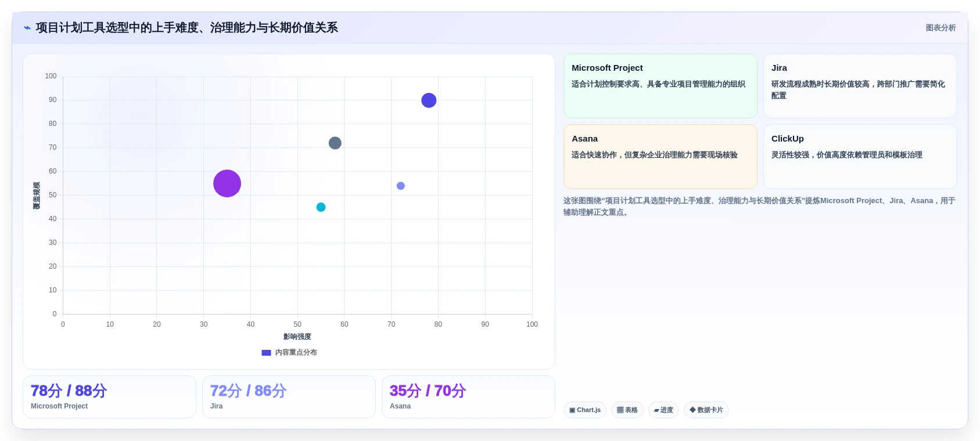The width and height of the screenshot is (980, 441).
Task: Click the 图表分析 label in header
Action: 940,28
